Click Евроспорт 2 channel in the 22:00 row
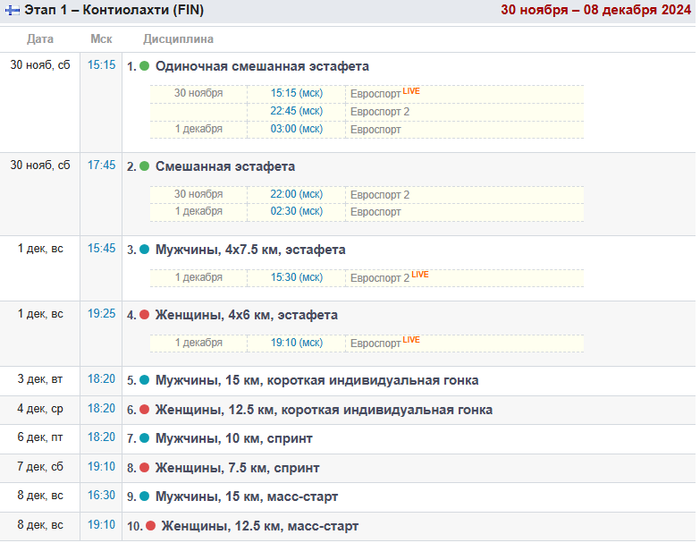700x543 pixels. tap(380, 195)
